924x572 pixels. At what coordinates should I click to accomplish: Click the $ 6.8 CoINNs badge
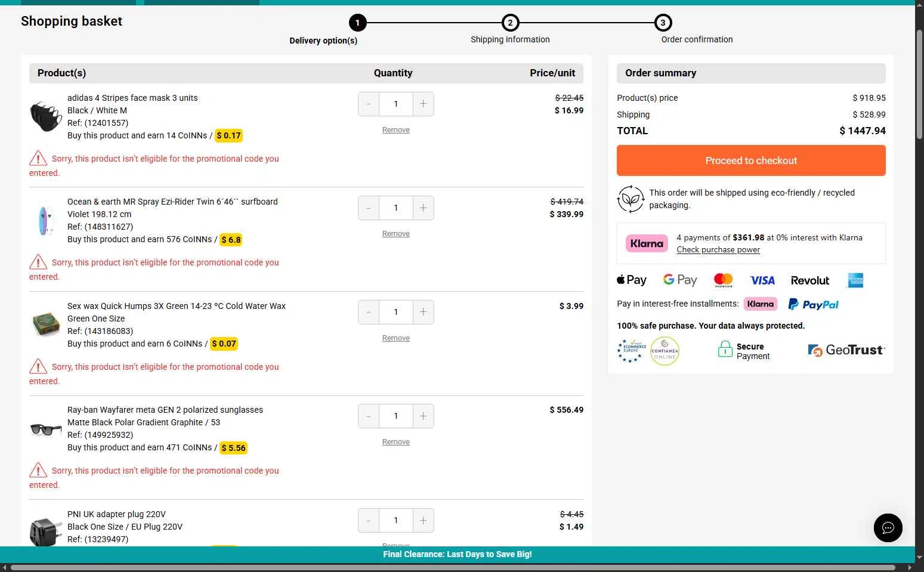pos(231,240)
